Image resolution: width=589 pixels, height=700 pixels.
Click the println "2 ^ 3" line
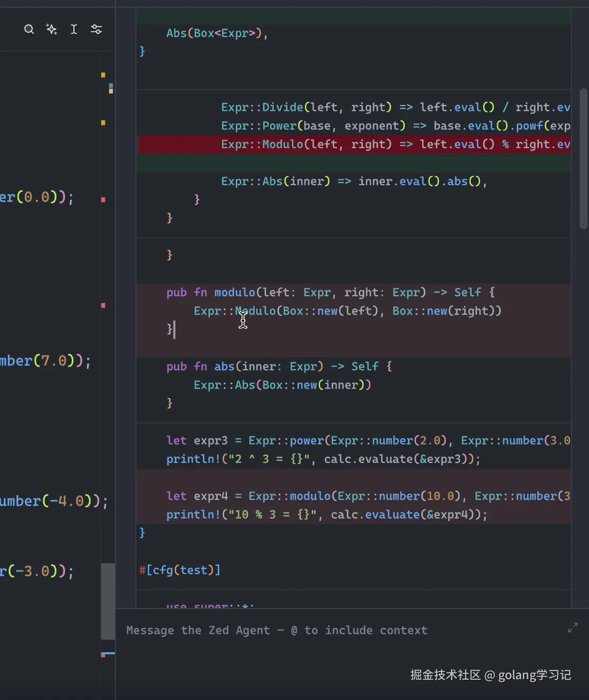323,459
